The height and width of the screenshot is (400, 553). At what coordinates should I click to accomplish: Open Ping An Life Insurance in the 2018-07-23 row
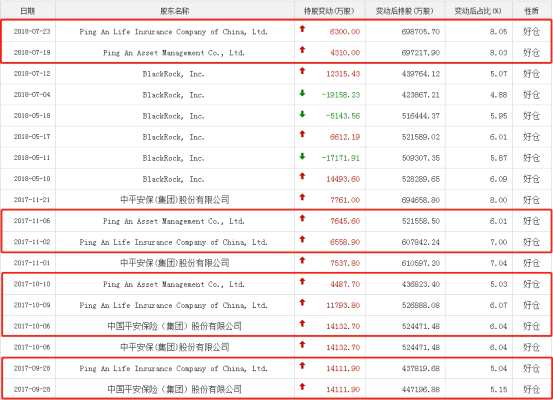tap(173, 32)
